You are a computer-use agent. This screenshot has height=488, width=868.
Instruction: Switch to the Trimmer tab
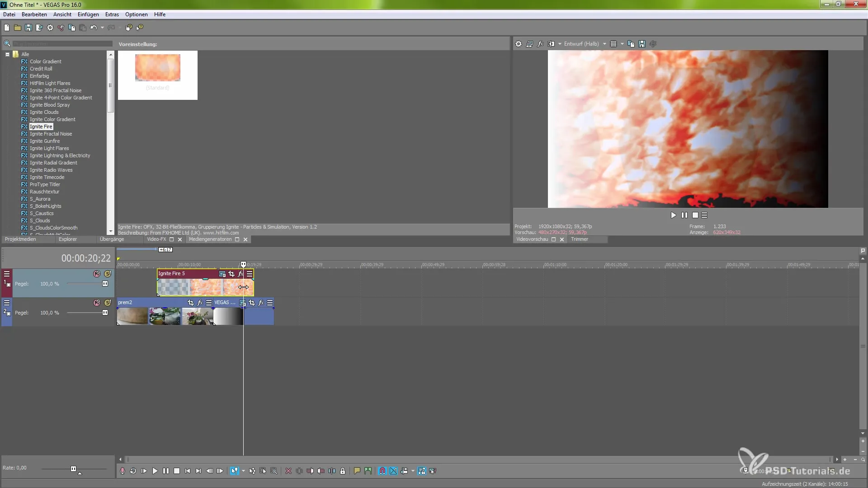580,239
